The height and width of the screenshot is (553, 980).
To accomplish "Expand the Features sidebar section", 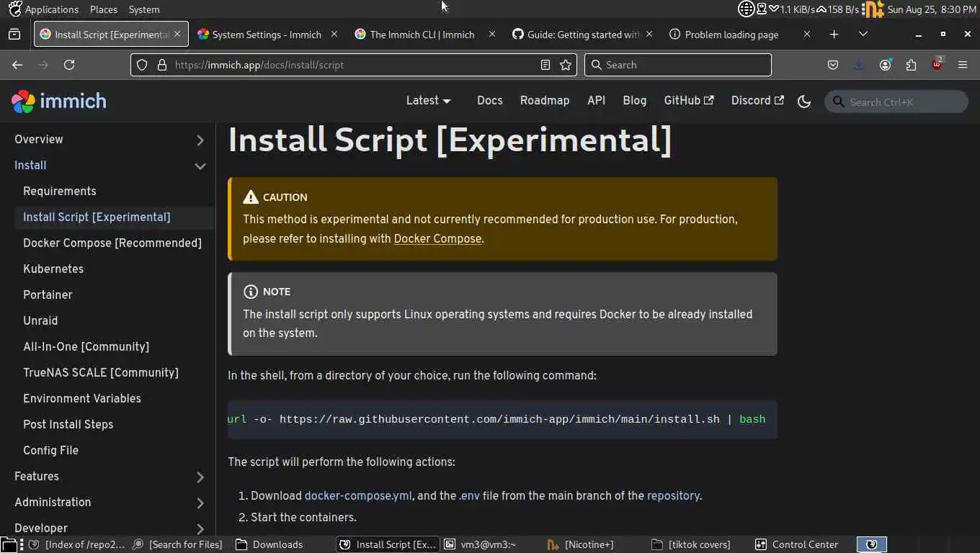I will (200, 477).
